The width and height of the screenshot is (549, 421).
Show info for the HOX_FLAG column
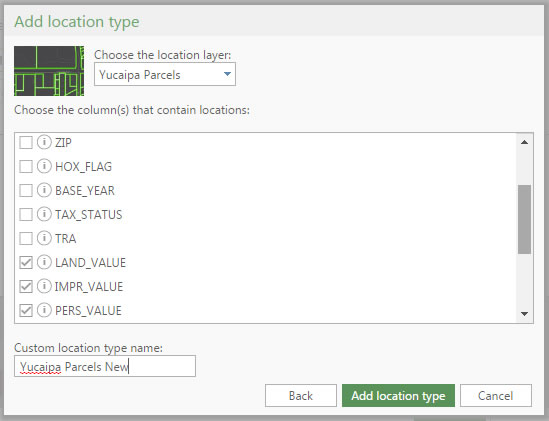coord(44,166)
